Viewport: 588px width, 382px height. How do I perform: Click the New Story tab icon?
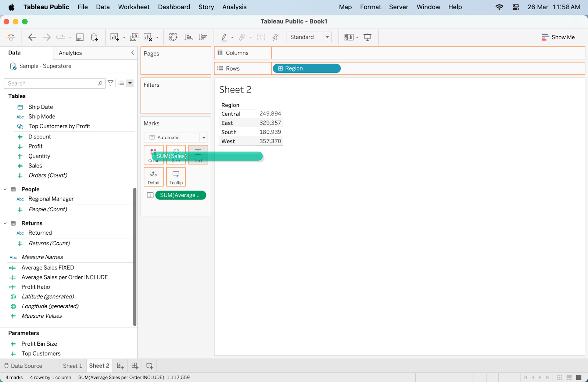(150, 366)
